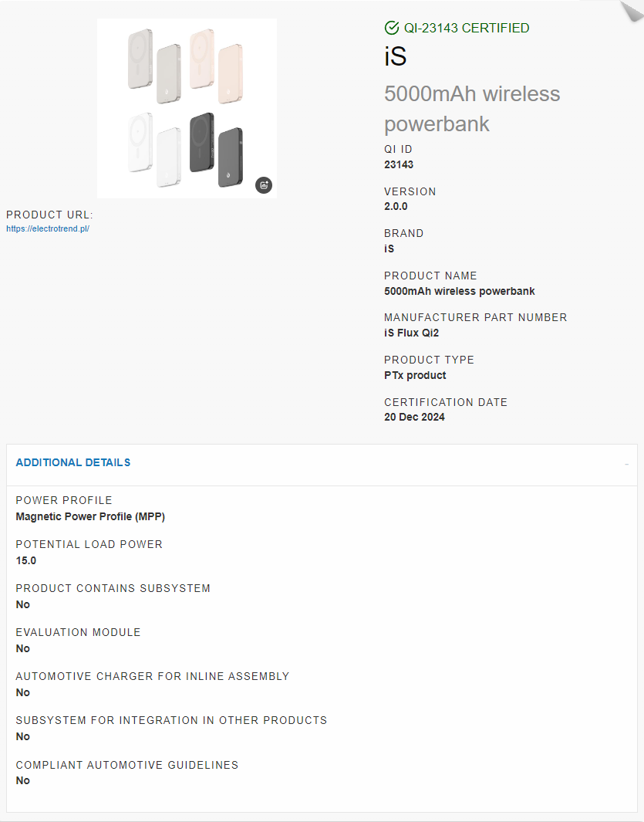644x822 pixels.
Task: Select the QI ID value 23143
Action: tap(399, 164)
